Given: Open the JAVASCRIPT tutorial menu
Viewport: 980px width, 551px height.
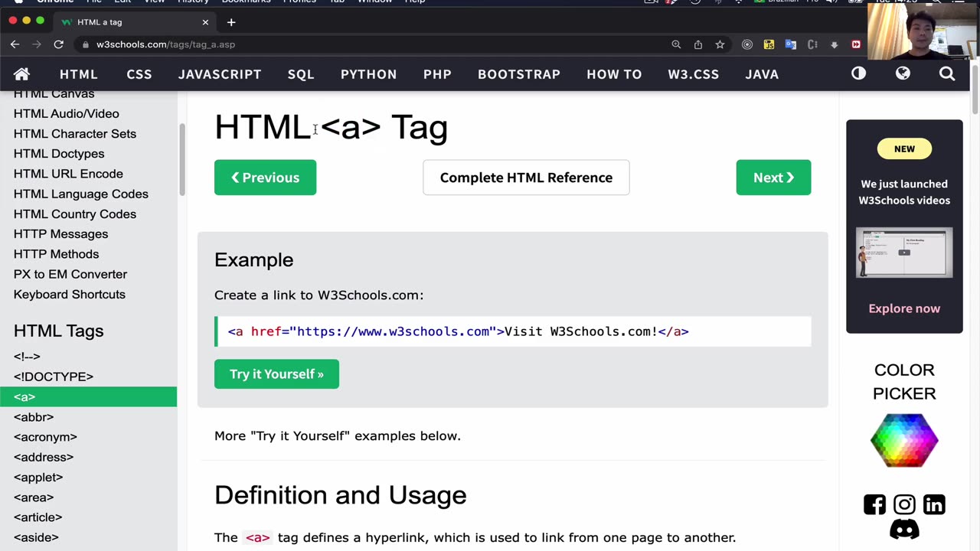Looking at the screenshot, I should click(220, 74).
